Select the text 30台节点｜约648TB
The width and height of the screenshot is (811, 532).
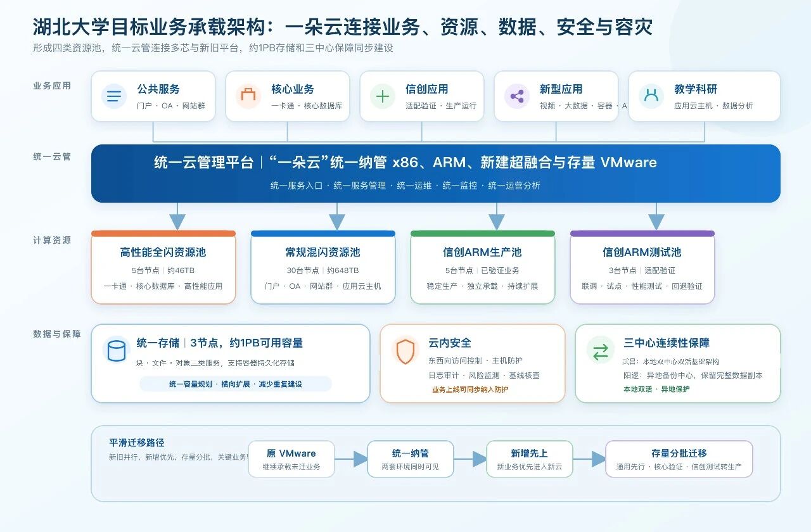(x=323, y=270)
